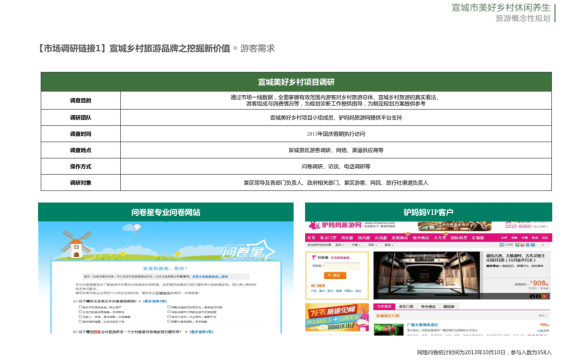Open the first city dropdown in the gray location bar
This screenshot has width=570, height=360.
340,245
